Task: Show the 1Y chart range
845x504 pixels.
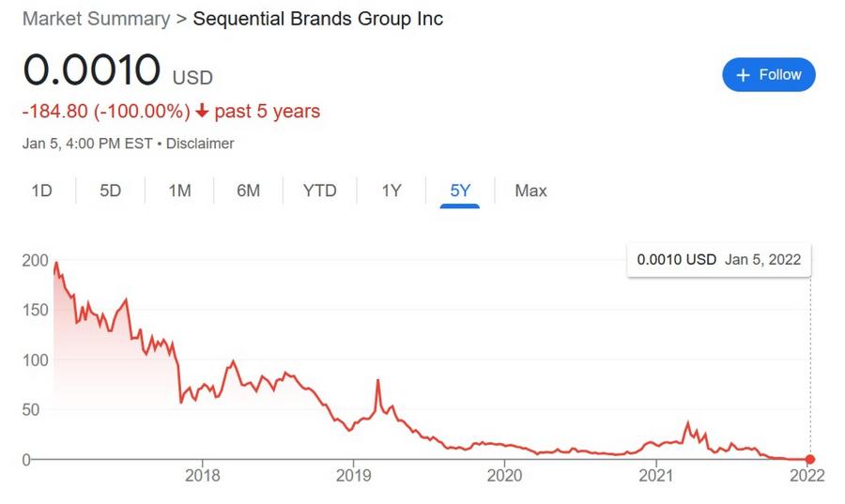Action: (x=392, y=191)
